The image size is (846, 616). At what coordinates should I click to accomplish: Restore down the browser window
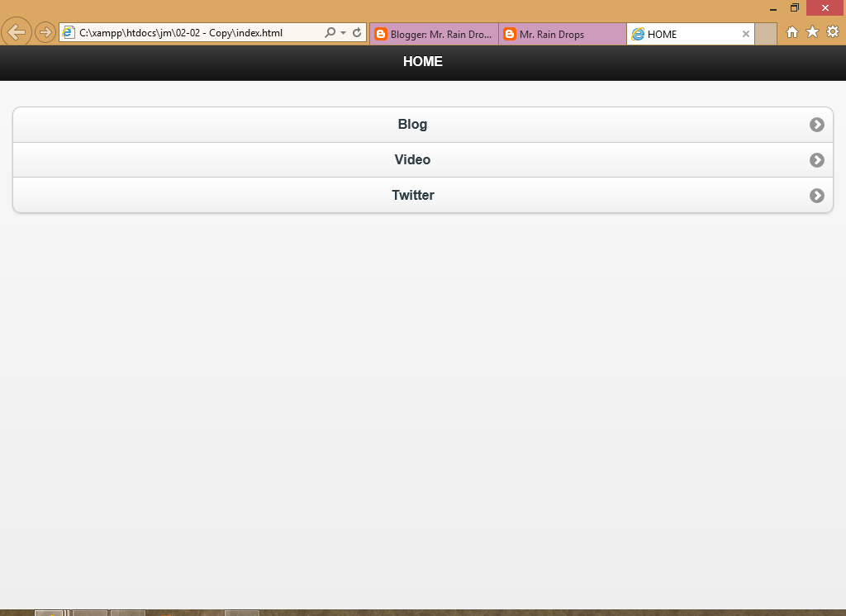coord(794,8)
